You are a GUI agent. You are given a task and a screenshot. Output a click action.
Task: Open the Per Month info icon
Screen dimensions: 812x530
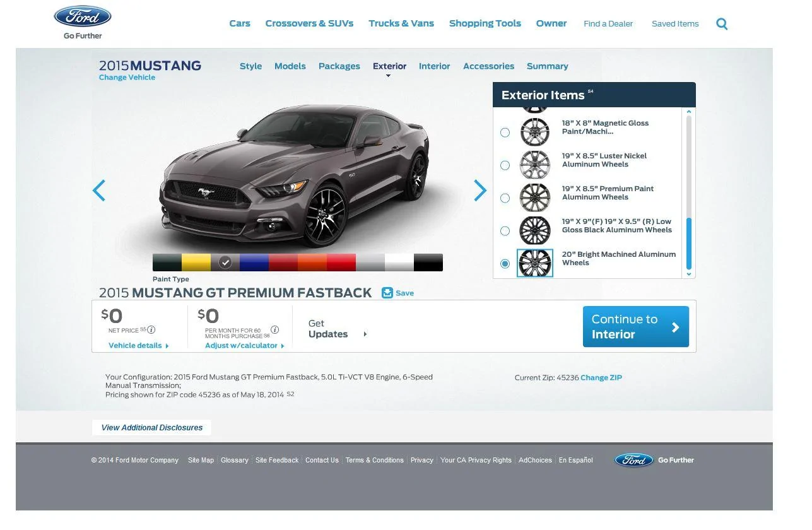[x=274, y=329]
